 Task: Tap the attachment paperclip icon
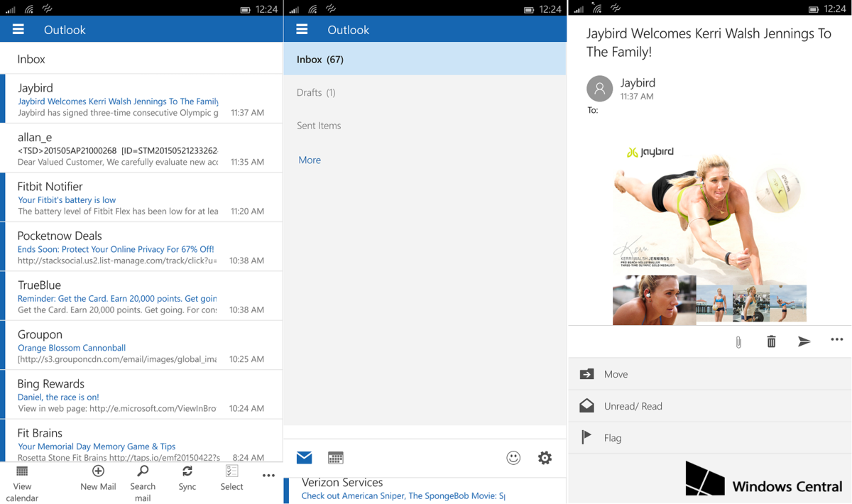[x=738, y=342]
